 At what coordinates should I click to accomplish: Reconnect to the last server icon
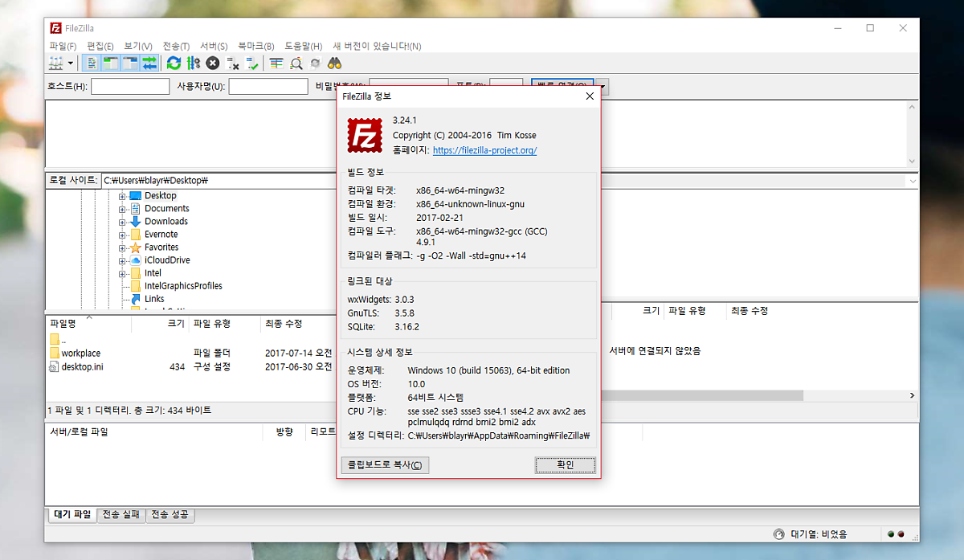[x=252, y=63]
